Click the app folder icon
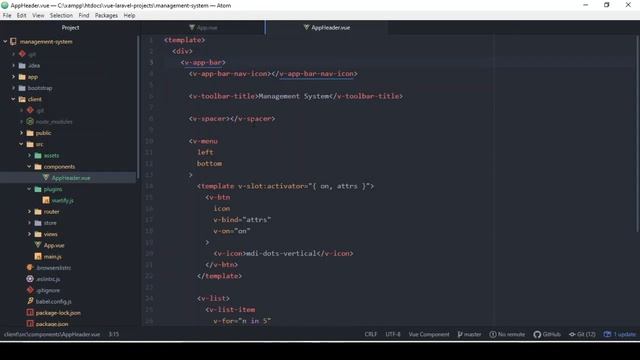The image size is (640, 360). (x=22, y=77)
